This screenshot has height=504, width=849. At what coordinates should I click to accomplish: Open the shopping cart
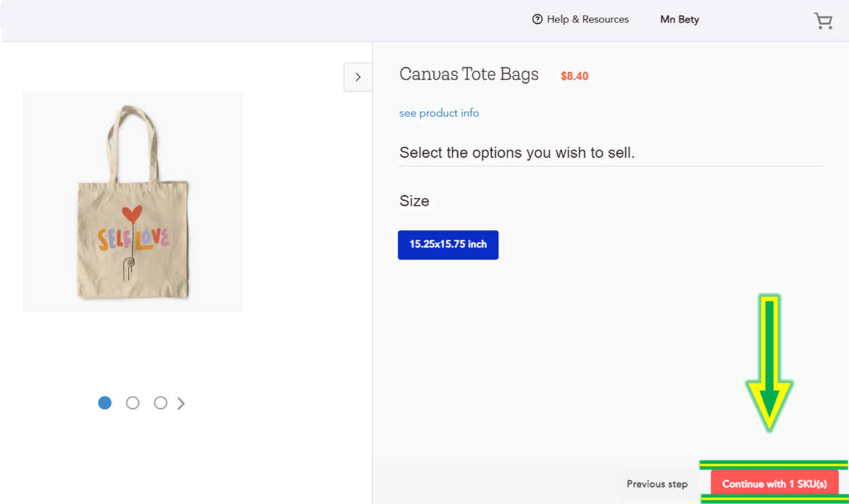[823, 21]
